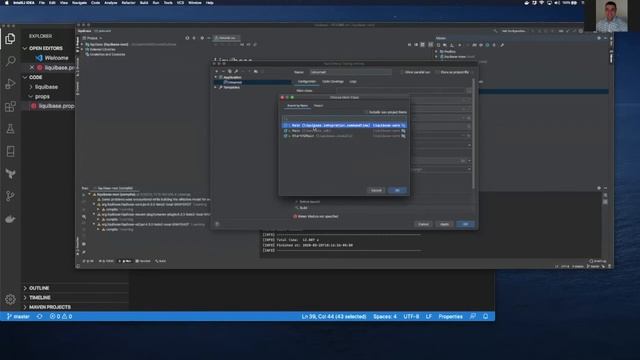Open the Docker whale icon in activity bar
Image resolution: width=640 pixels, height=360 pixels.
pos(10,219)
